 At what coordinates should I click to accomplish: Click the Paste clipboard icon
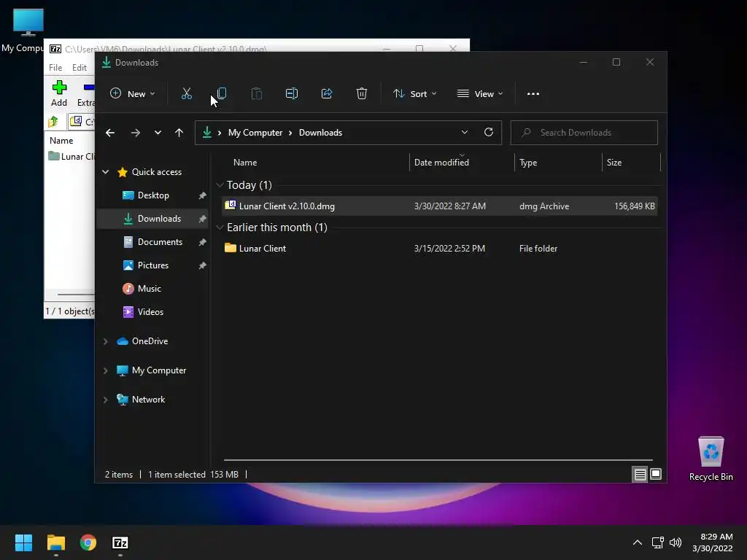click(x=256, y=94)
